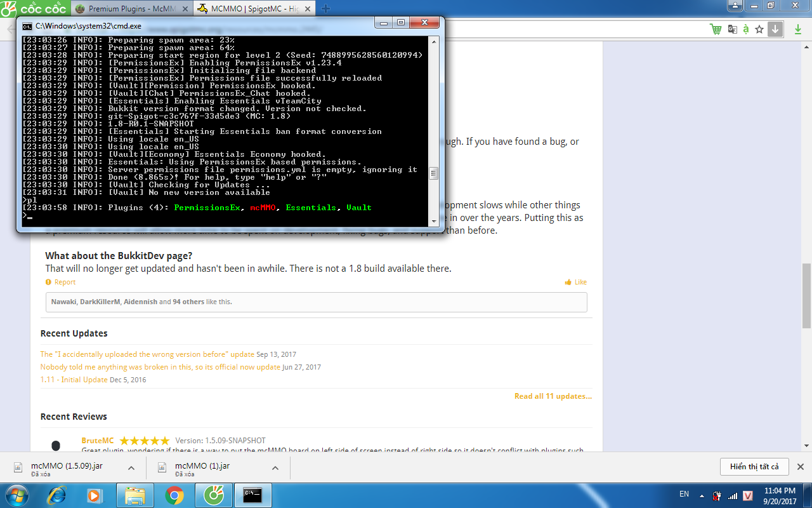Screen dimensions: 812x508
Task: Open a new browser tab
Action: tap(326, 9)
